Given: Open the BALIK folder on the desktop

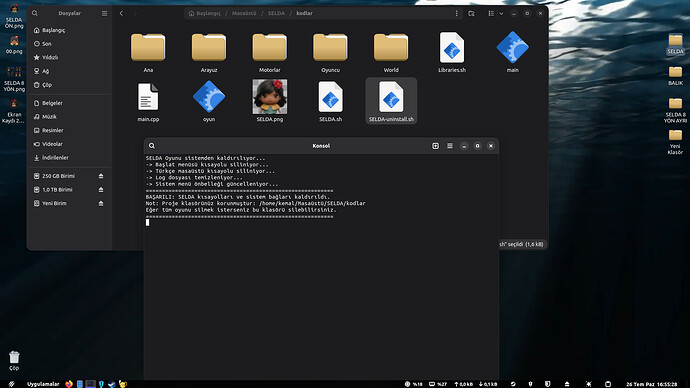Looking at the screenshot, I should 675,76.
